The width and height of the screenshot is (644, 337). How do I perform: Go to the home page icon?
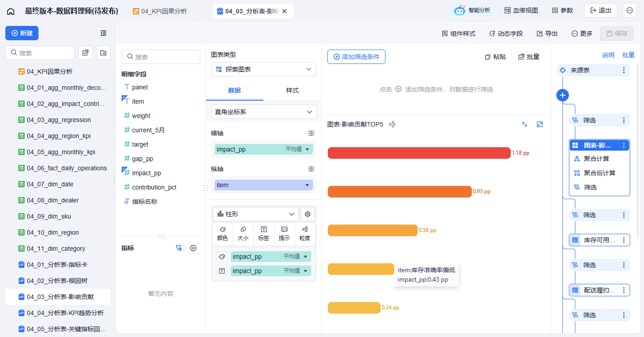click(11, 11)
